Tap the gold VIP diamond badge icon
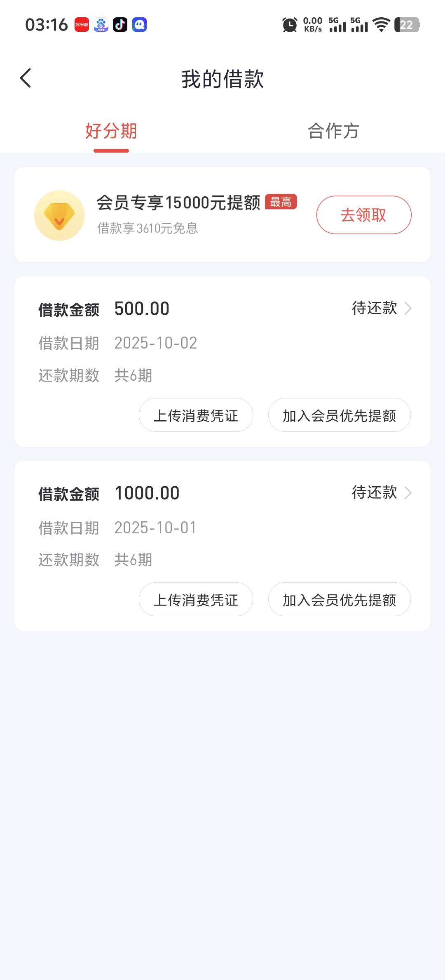The width and height of the screenshot is (445, 980). [59, 215]
